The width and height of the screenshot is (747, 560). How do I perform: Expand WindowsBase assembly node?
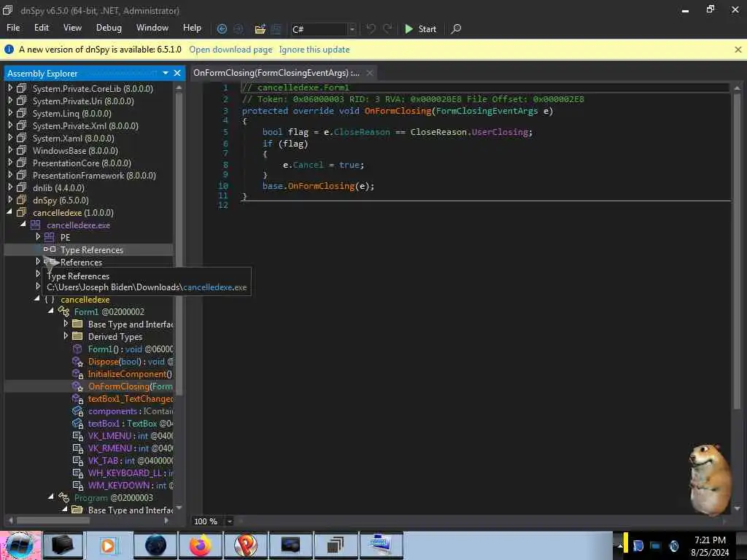(x=10, y=150)
